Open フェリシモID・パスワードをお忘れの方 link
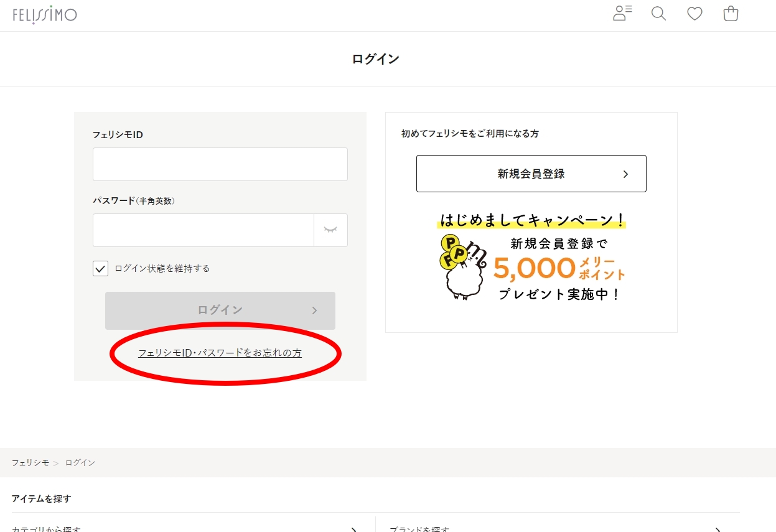776x532 pixels. coord(220,353)
